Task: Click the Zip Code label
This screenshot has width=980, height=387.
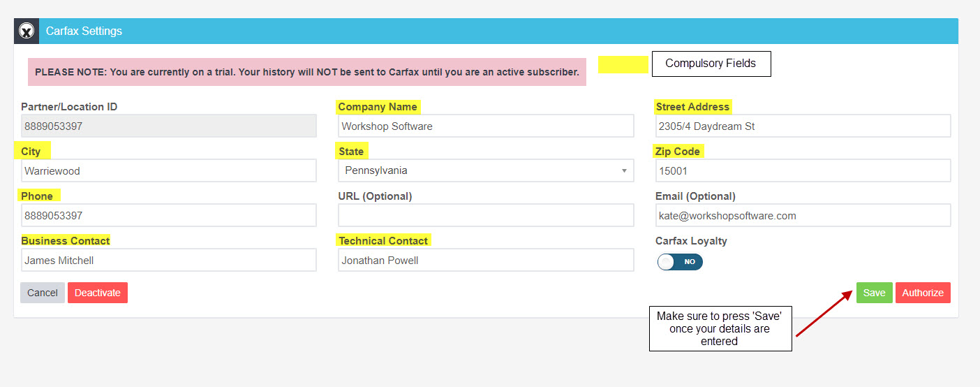Action: click(677, 152)
